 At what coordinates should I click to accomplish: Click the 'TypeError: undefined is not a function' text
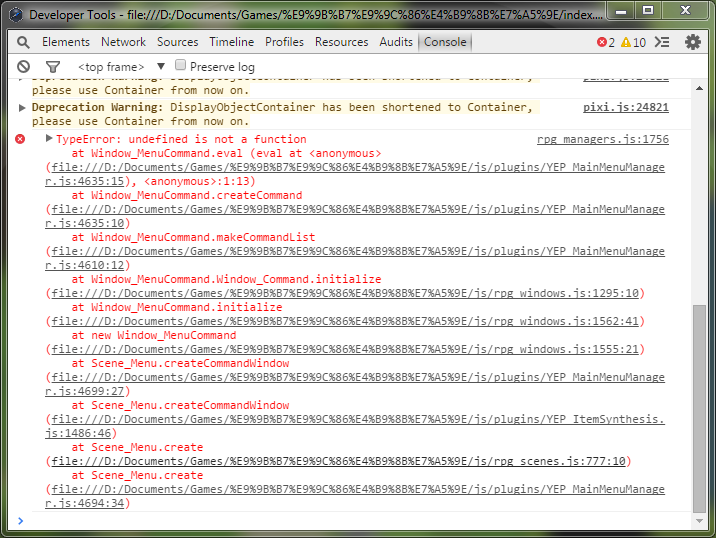[181, 139]
